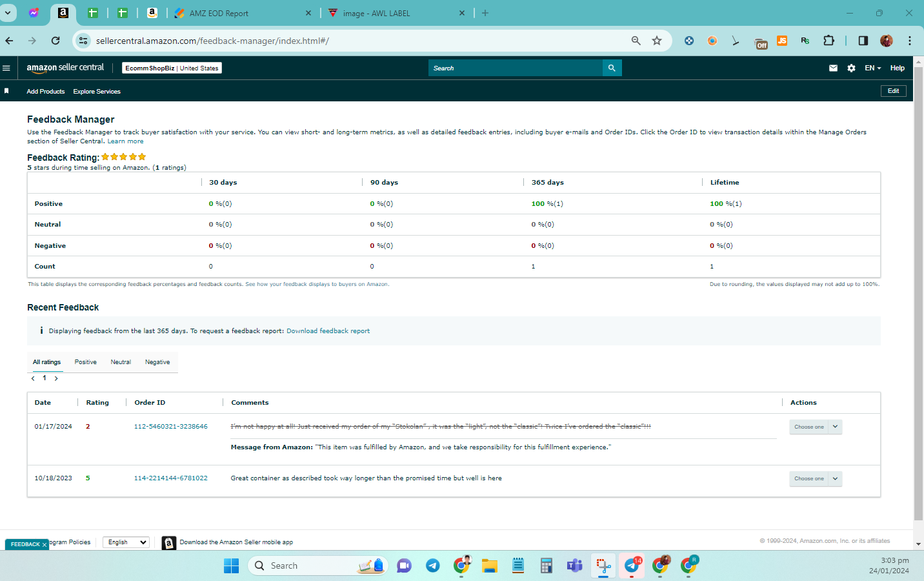Click the Edit button in the navigation bar

click(x=894, y=91)
